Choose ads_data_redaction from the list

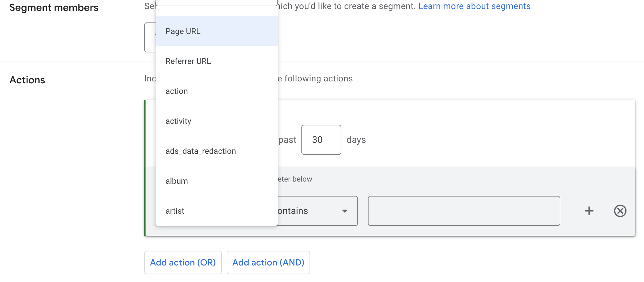coord(216,151)
